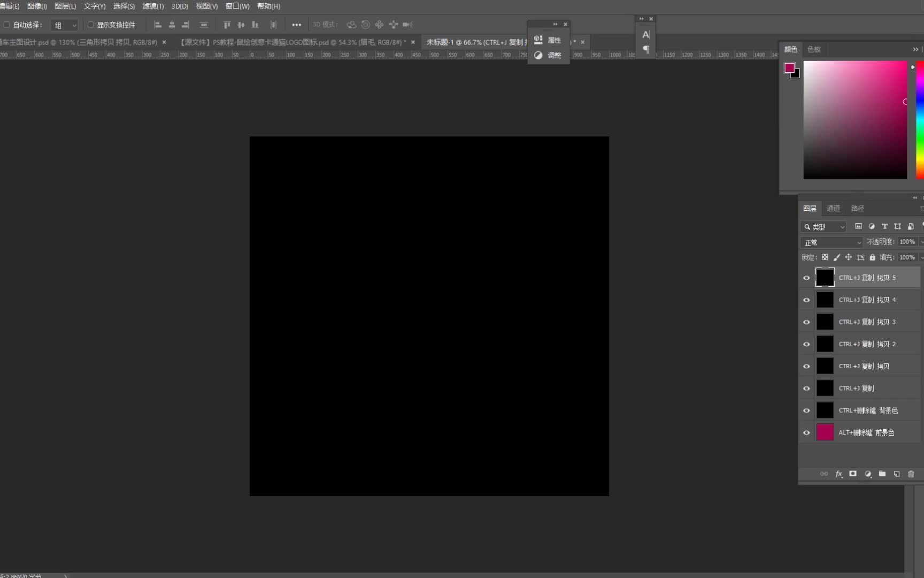This screenshot has width=924, height=578.
Task: Delete layer with the trash icon
Action: click(x=911, y=474)
